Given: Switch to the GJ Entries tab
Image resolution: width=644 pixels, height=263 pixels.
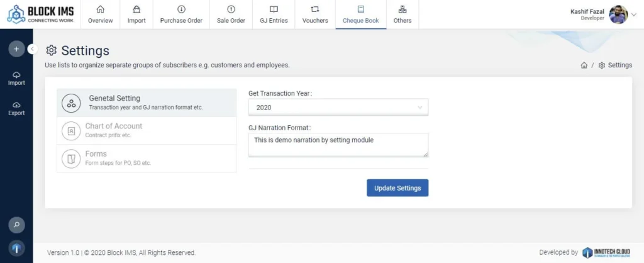Looking at the screenshot, I should [x=274, y=14].
